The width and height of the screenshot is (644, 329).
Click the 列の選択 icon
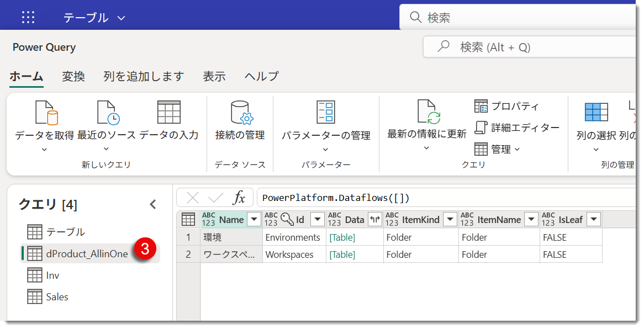point(597,112)
